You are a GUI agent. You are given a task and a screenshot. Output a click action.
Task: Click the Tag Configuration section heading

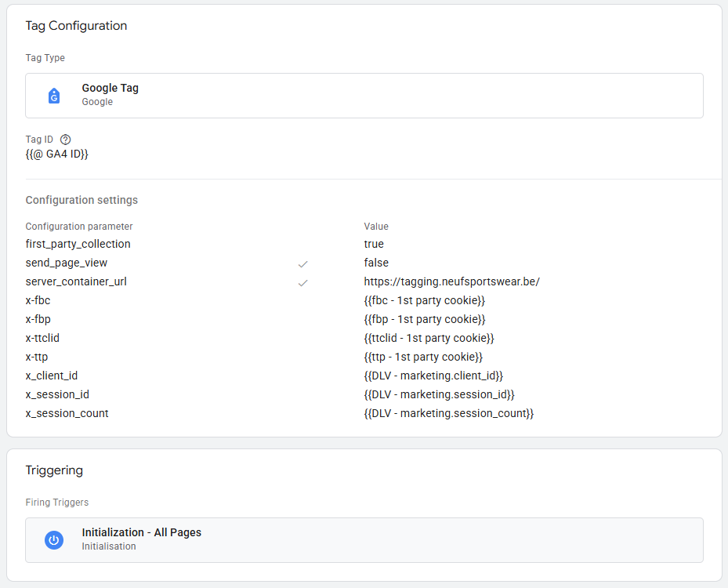76,26
